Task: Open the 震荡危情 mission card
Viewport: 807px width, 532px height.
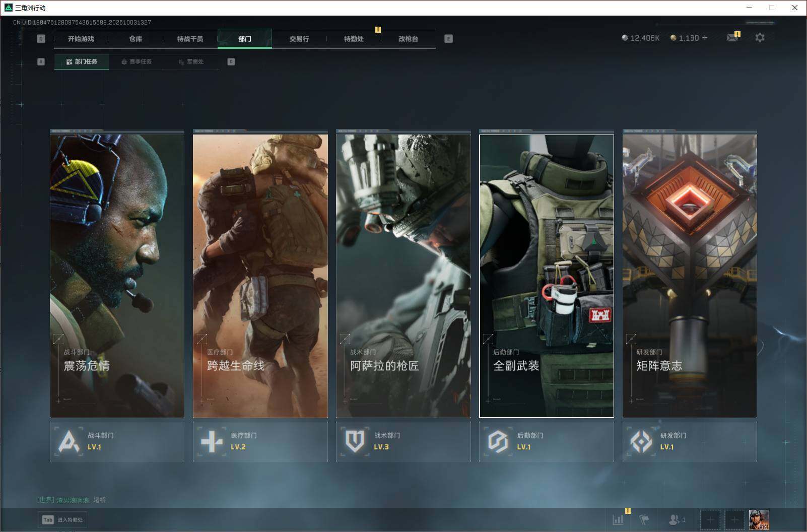Action: click(117, 276)
